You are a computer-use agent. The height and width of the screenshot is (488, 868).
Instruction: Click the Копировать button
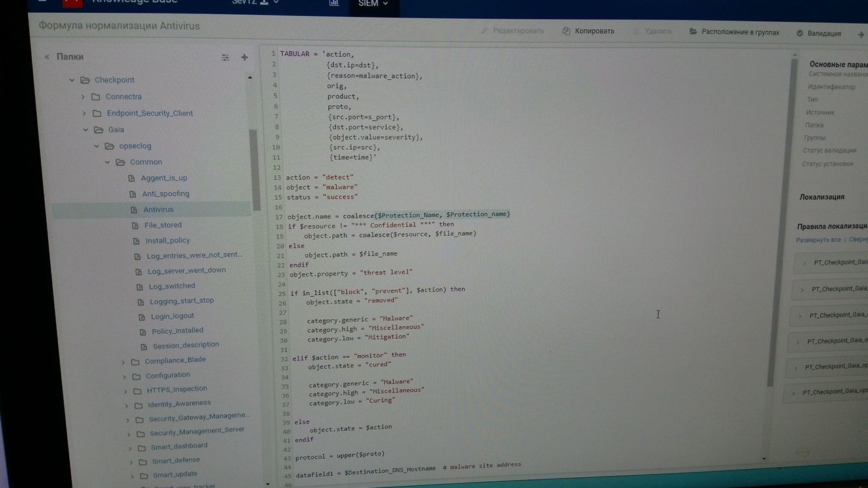coord(588,31)
